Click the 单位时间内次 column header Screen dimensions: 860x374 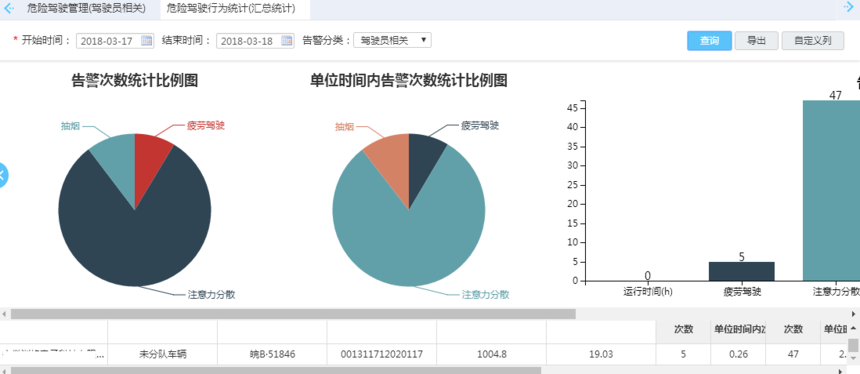[x=739, y=330]
